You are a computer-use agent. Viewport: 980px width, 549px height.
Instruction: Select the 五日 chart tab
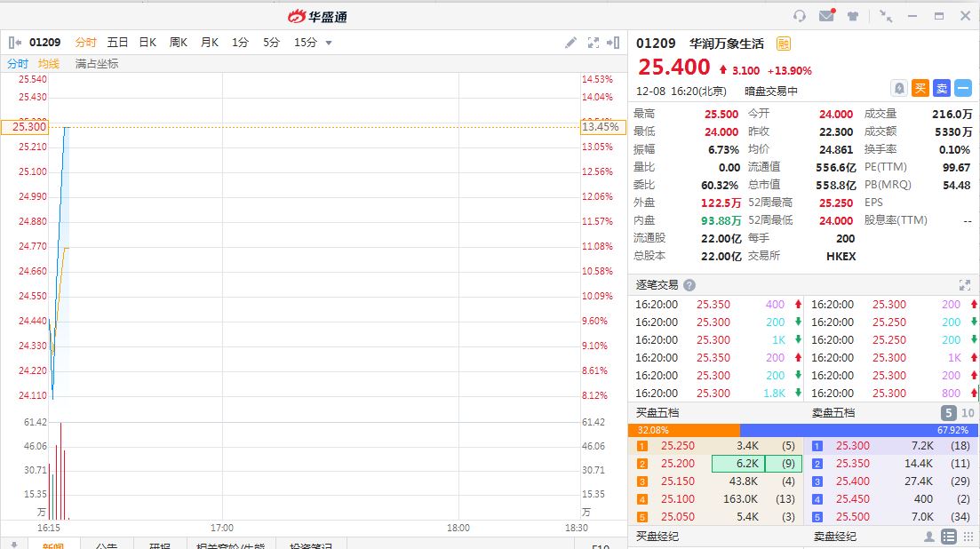tap(117, 43)
